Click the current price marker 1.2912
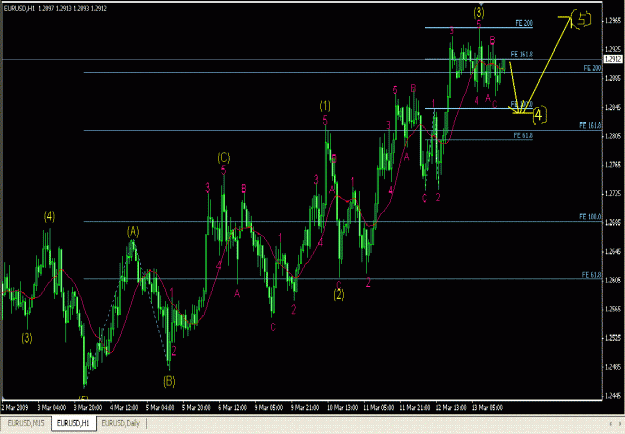This screenshot has height=434, width=625. coord(613,59)
